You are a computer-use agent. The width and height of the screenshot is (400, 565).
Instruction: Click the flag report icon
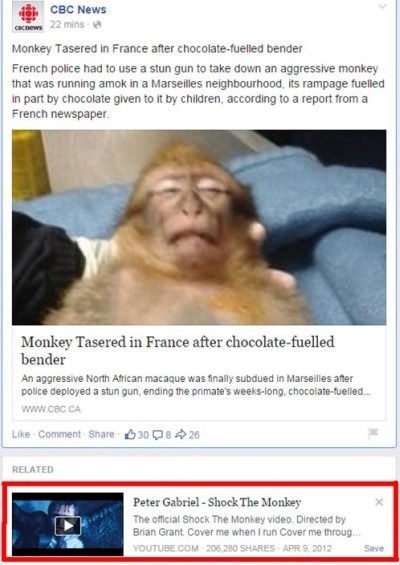click(x=373, y=433)
